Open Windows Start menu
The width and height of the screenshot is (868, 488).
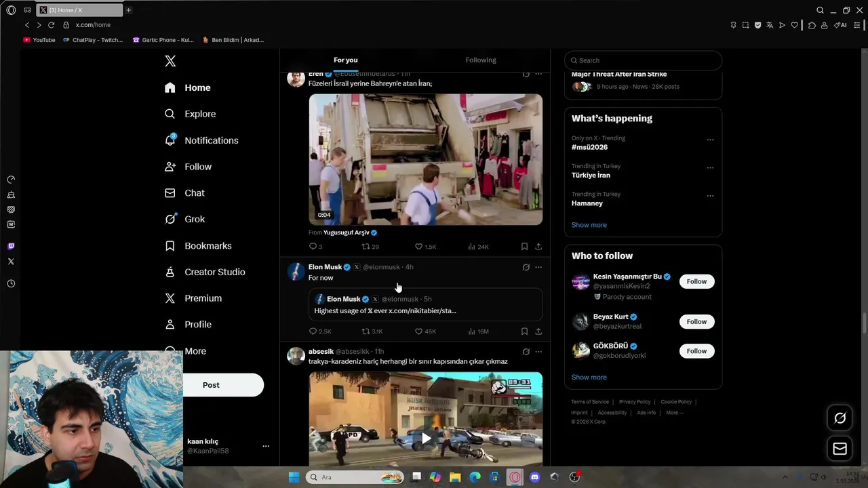[x=294, y=477]
